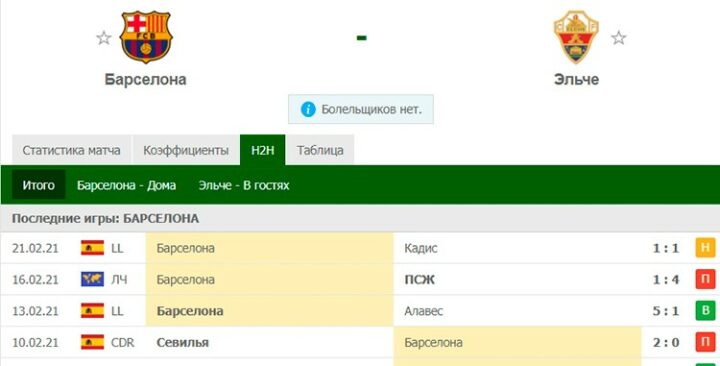The height and width of the screenshot is (366, 720).
Task: Click Spain flag in 21.02.21 row
Action: click(x=92, y=248)
